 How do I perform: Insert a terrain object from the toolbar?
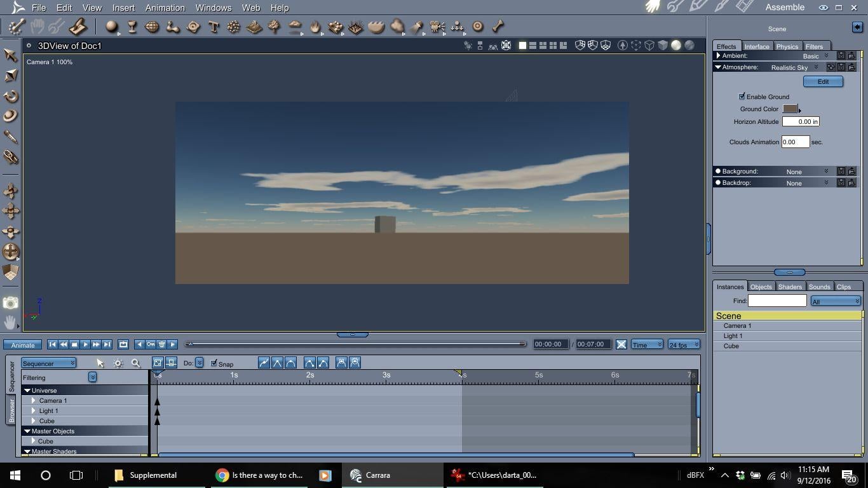(x=254, y=27)
